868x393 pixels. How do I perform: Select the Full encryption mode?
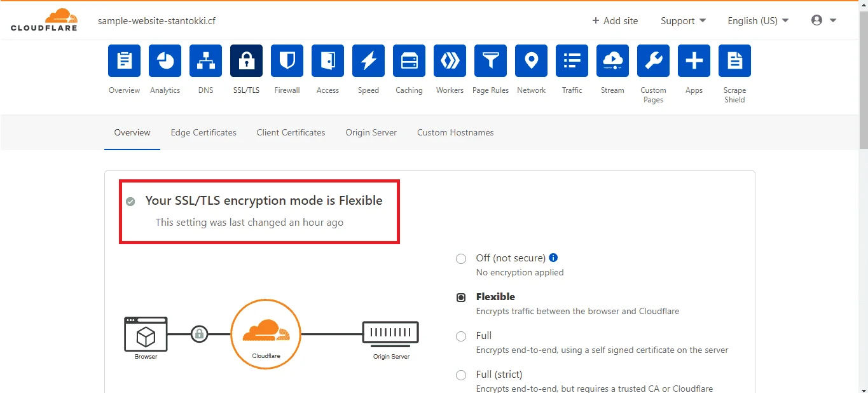coord(461,336)
